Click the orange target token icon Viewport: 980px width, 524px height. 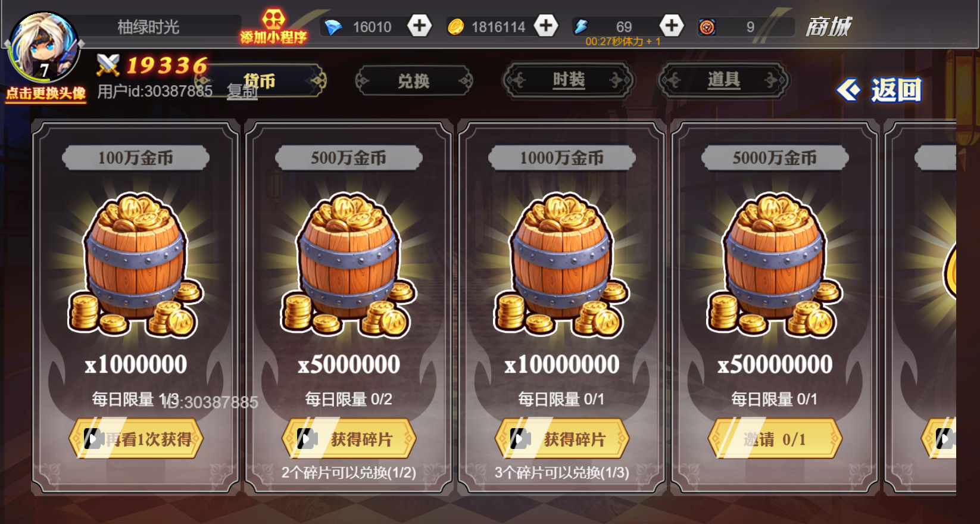point(707,27)
